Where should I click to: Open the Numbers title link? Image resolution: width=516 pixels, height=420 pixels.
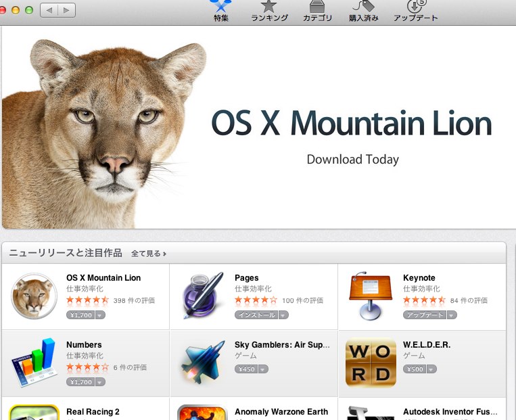pos(84,345)
